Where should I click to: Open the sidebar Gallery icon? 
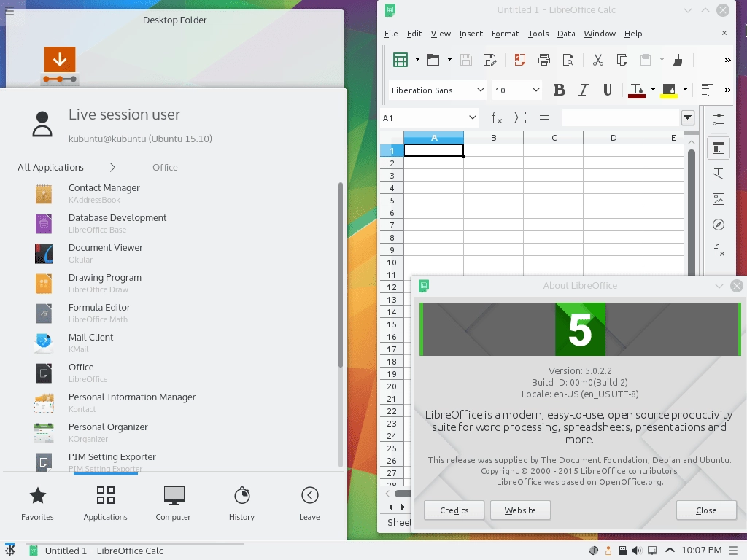(719, 199)
